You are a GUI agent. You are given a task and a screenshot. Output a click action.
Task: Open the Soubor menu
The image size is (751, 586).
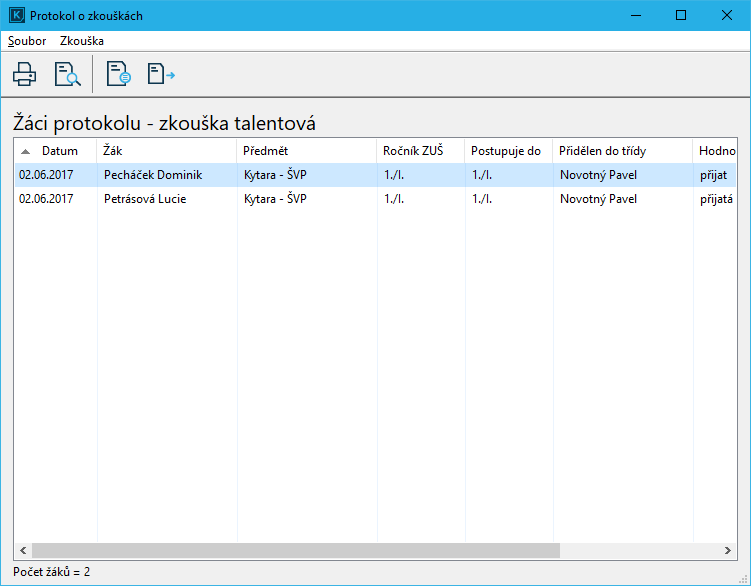point(27,41)
